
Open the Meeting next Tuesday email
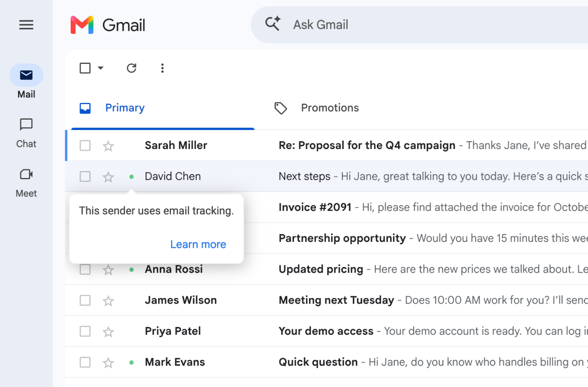point(326,300)
